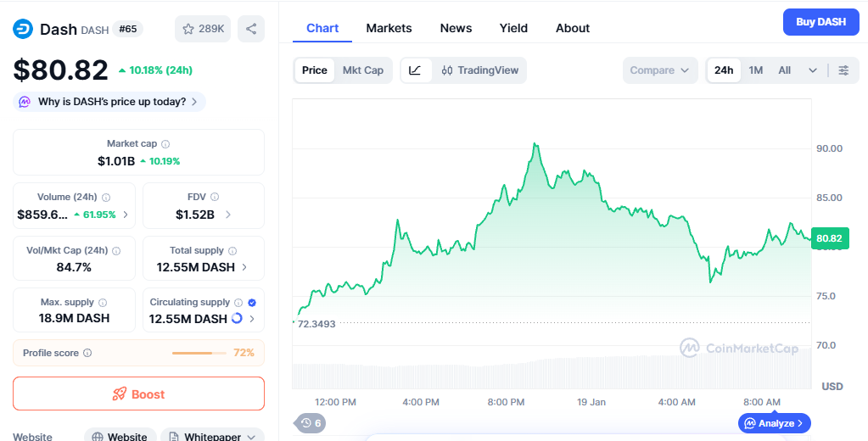
Task: Click info icon beside Max. supply
Action: click(x=103, y=303)
